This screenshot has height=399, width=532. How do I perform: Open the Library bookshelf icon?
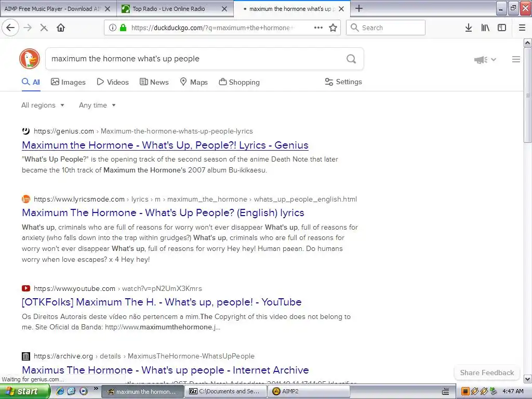485,28
